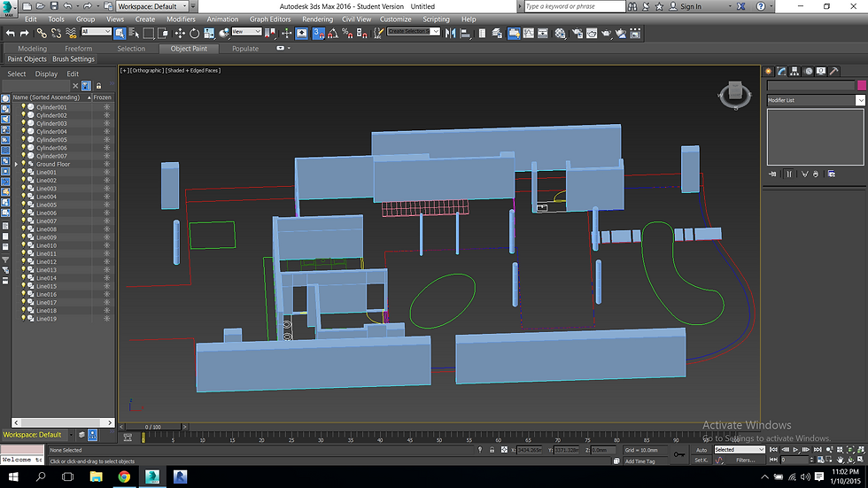Click the Mirror tool icon
Viewport: 868px width, 488px height.
pyautogui.click(x=451, y=33)
